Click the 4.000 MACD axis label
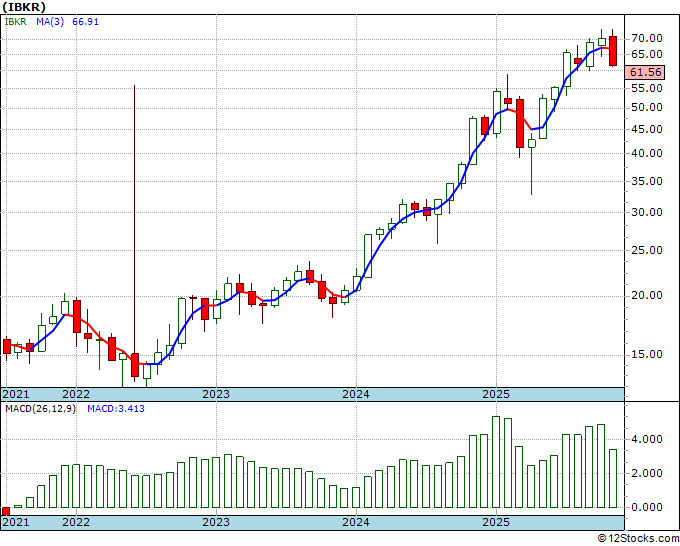 (646, 440)
